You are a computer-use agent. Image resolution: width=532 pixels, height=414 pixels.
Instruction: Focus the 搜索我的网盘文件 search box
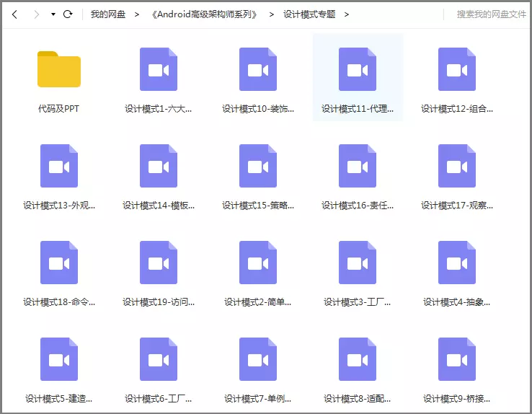[x=492, y=14]
